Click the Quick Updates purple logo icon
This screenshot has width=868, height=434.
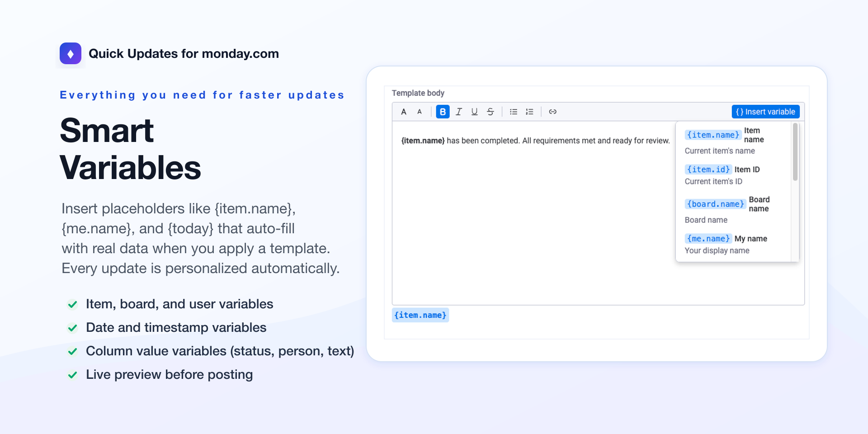tap(71, 53)
